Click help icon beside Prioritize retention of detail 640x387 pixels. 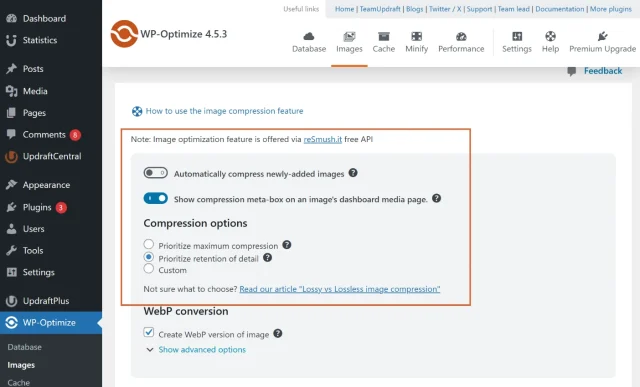[x=267, y=258]
